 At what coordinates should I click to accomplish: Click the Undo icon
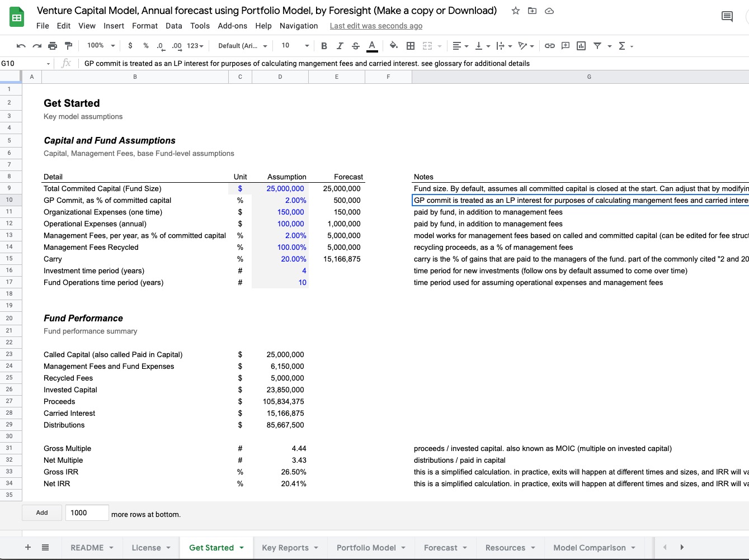21,45
